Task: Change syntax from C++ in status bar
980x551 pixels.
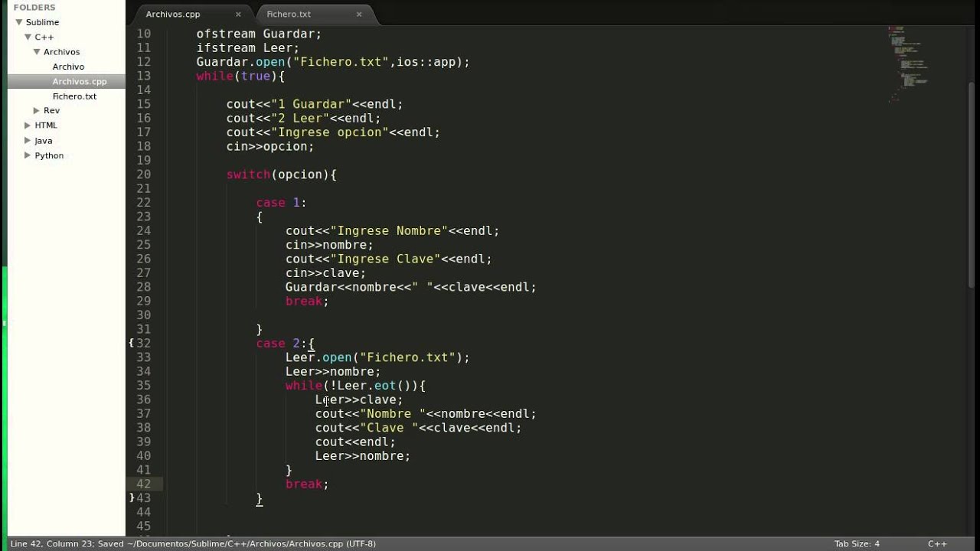Action: [x=937, y=544]
